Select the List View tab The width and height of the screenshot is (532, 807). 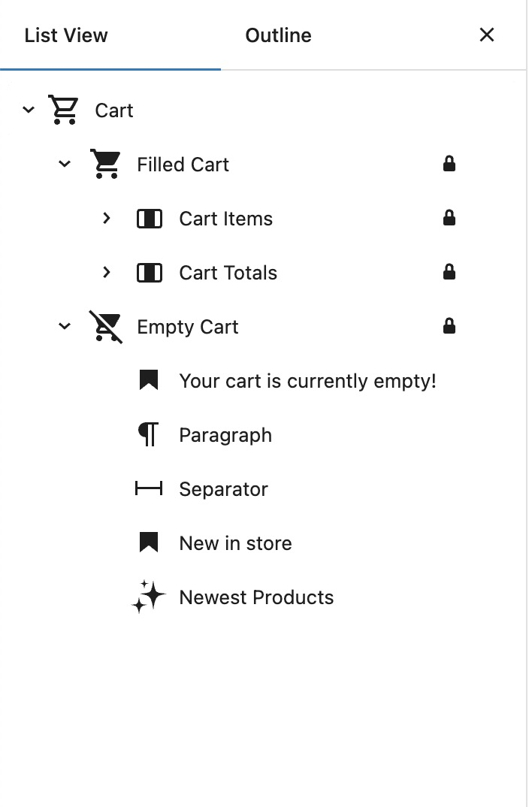[x=66, y=35]
